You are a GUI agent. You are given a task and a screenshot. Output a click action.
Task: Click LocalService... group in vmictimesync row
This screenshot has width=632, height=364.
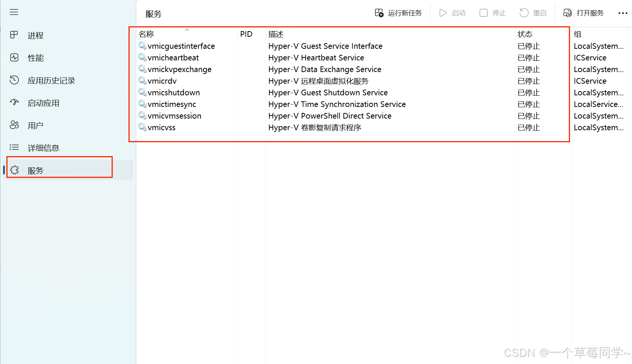pyautogui.click(x=599, y=104)
